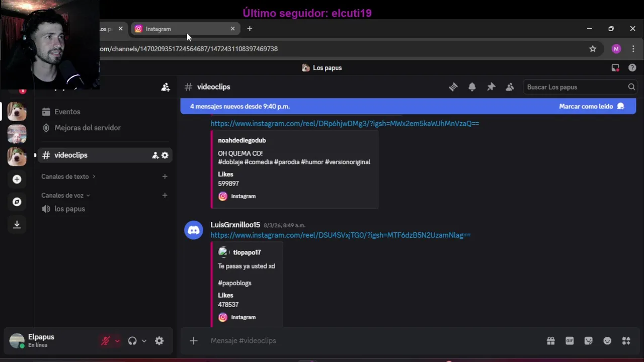Attach file plus icon in message bar

[194, 341]
